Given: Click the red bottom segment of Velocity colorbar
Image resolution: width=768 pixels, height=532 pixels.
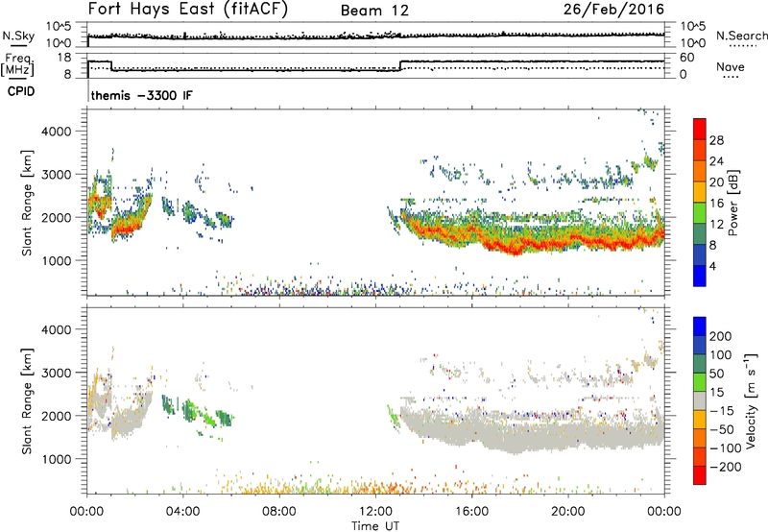Looking at the screenshot, I should coord(700,475).
